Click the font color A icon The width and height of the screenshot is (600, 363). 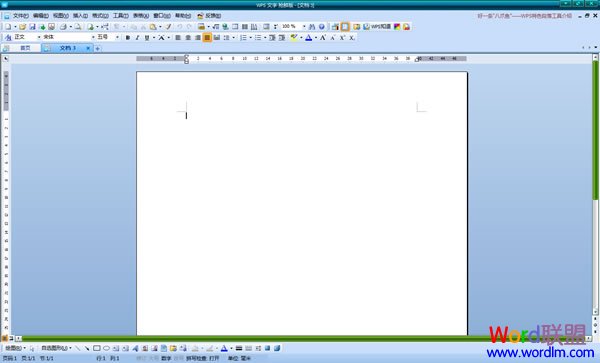coord(308,37)
